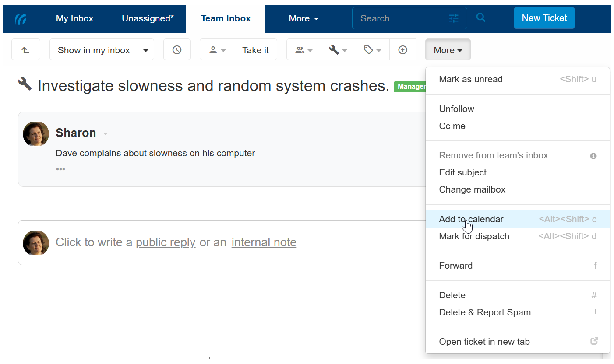Click the public reply link

point(166,242)
